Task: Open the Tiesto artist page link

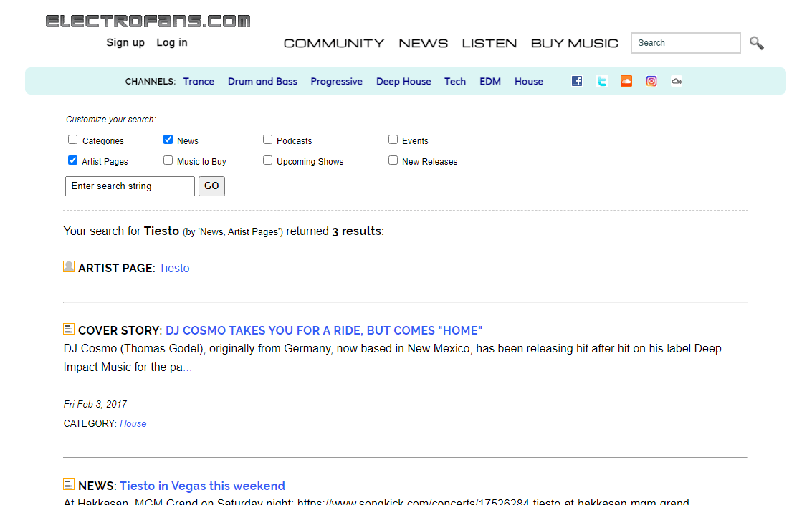Action: pos(174,268)
